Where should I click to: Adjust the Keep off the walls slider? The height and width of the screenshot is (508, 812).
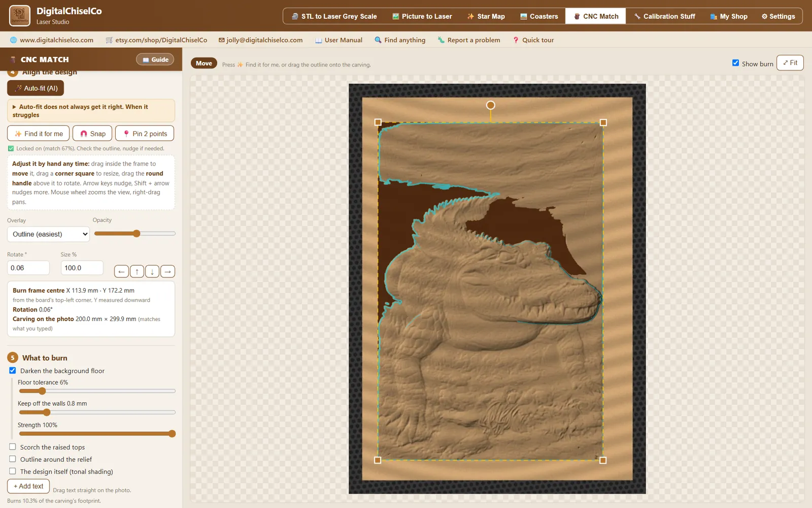click(x=97, y=412)
